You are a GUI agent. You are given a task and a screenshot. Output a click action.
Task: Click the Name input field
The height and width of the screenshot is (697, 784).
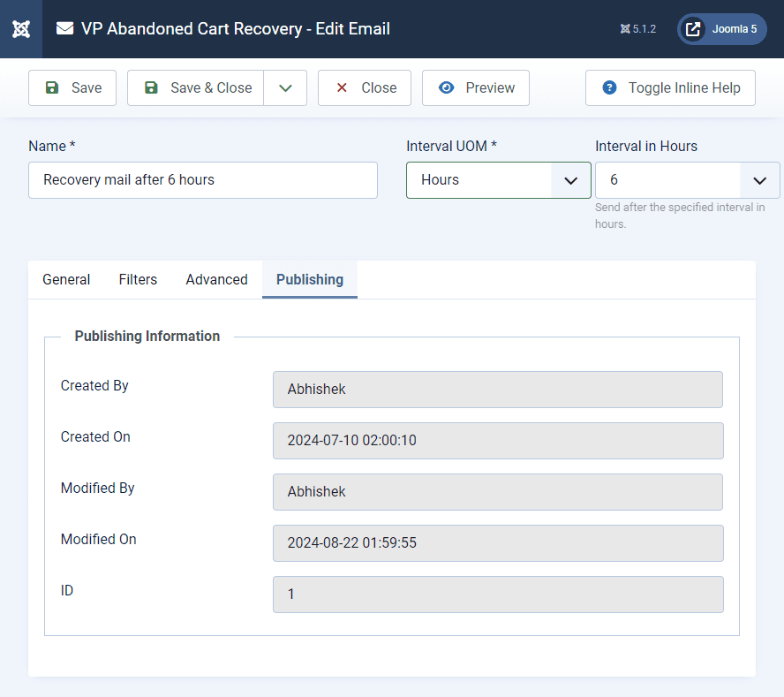tap(203, 180)
